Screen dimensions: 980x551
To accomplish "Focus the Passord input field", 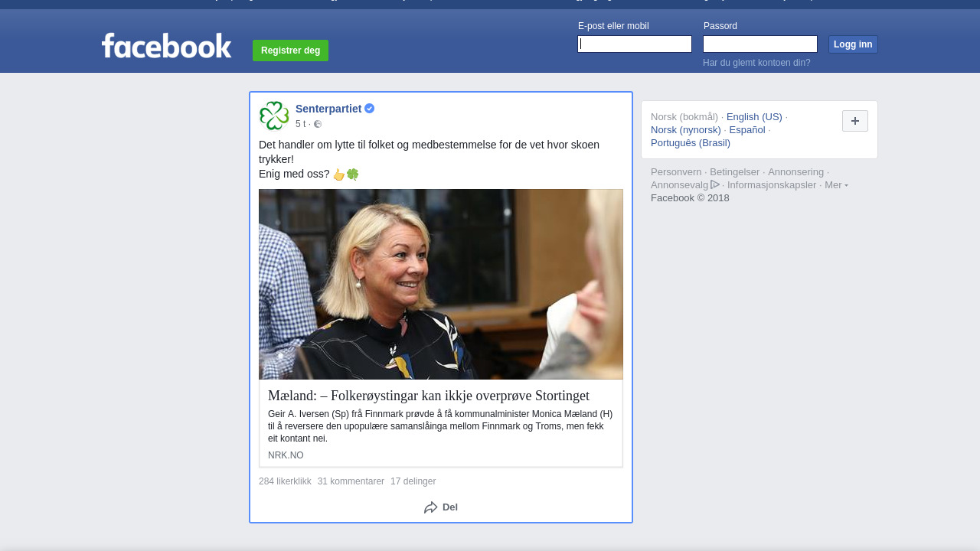I will point(760,44).
